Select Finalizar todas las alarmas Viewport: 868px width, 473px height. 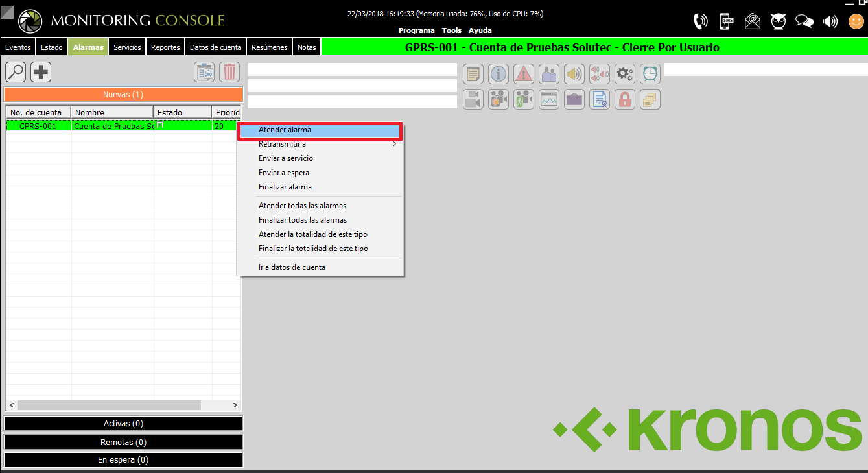point(320,220)
